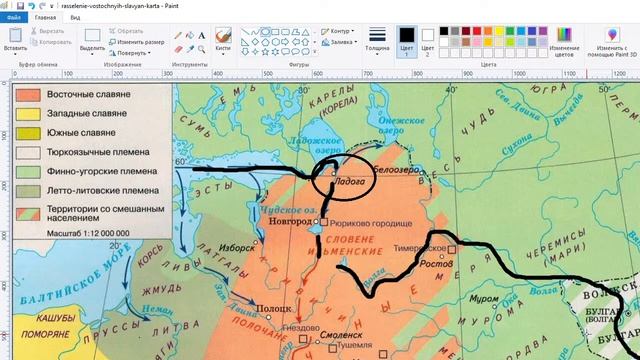The height and width of the screenshot is (360, 640).
Task: Choose the Triangle shape
Action: tap(305, 32)
